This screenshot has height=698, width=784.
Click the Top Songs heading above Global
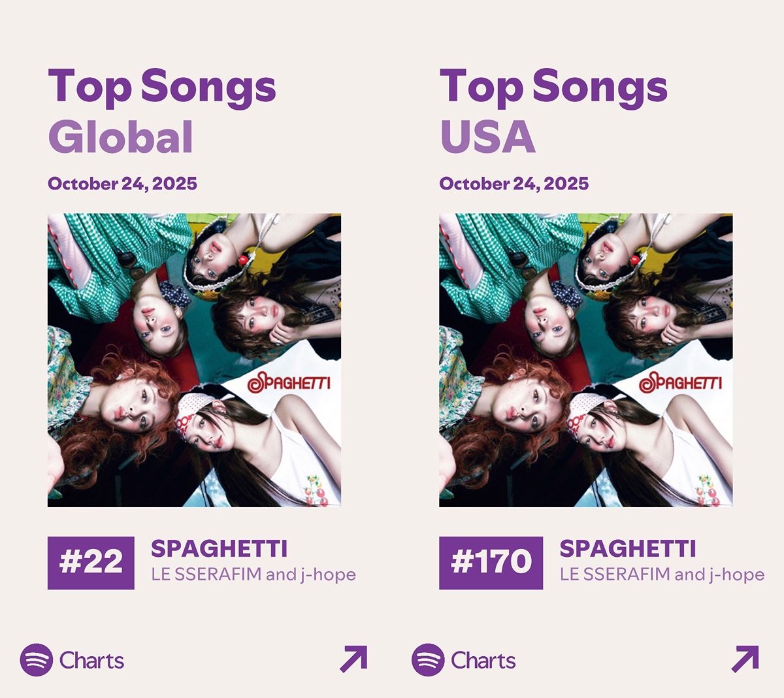tap(162, 87)
